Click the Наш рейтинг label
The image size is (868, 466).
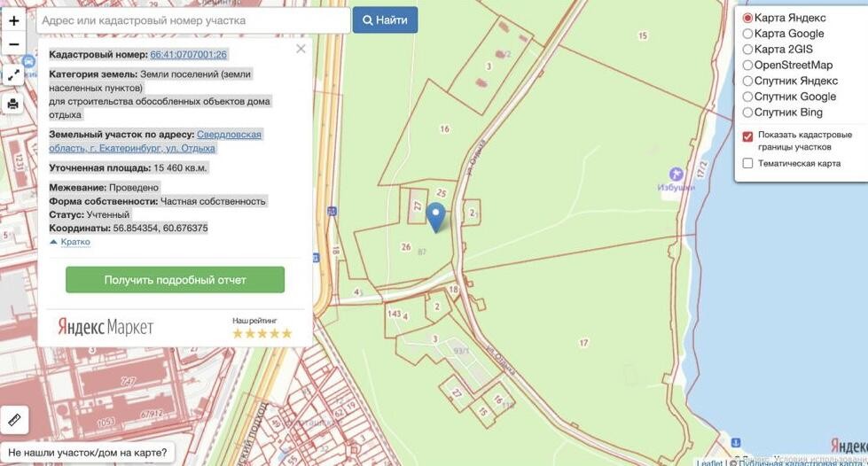click(254, 321)
